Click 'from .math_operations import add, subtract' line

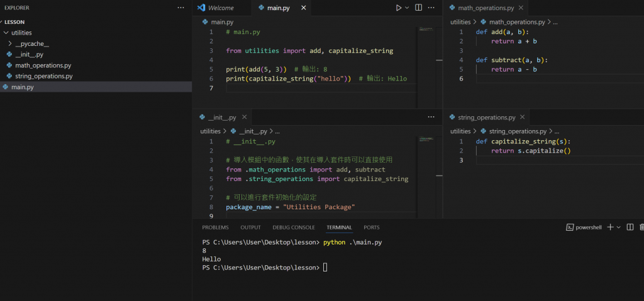coord(306,169)
